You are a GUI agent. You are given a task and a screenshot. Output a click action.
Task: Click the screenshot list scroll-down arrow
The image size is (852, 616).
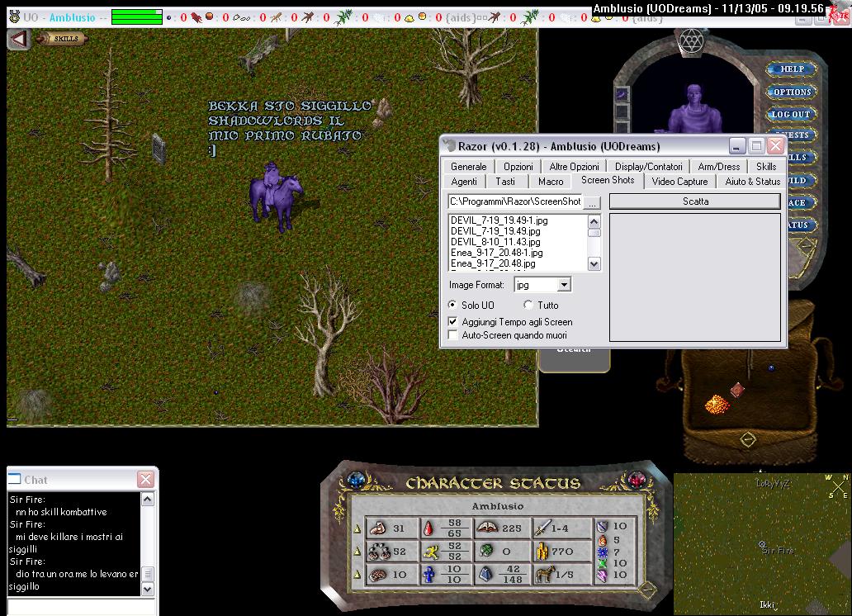click(594, 264)
